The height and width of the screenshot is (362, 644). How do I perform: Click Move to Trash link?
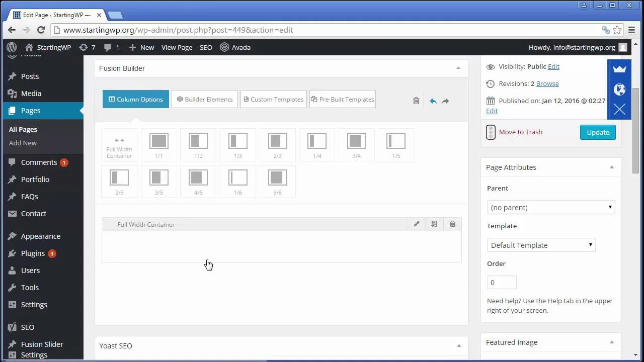521,132
